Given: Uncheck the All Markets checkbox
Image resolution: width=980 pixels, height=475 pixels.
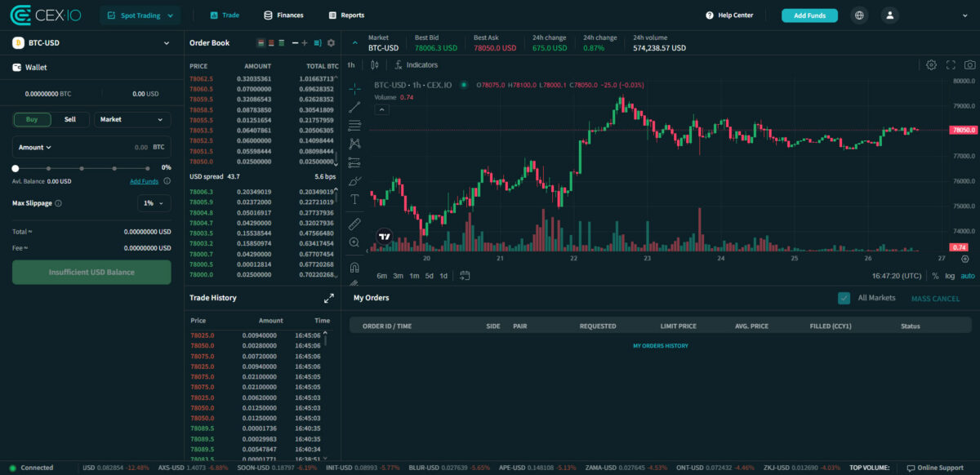Looking at the screenshot, I should click(844, 298).
